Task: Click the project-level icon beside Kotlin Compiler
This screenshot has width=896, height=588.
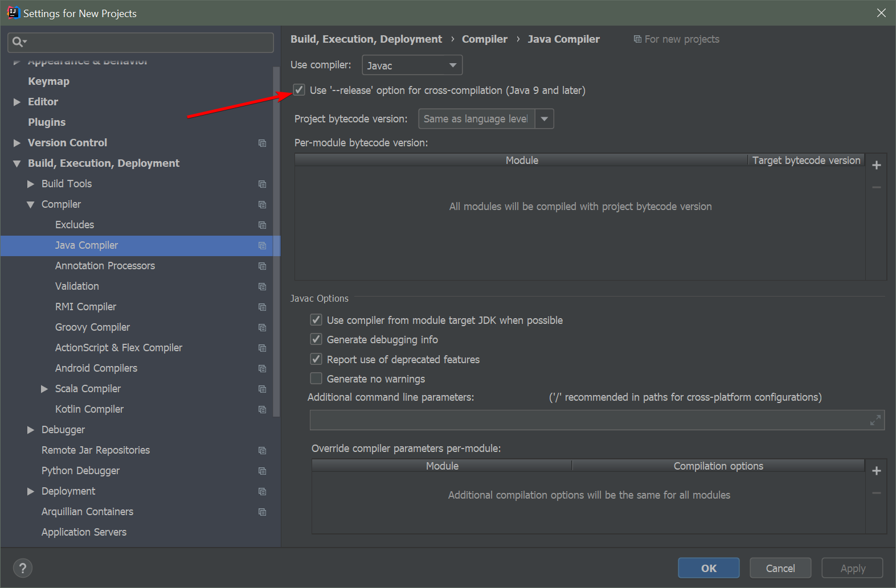Action: click(262, 409)
